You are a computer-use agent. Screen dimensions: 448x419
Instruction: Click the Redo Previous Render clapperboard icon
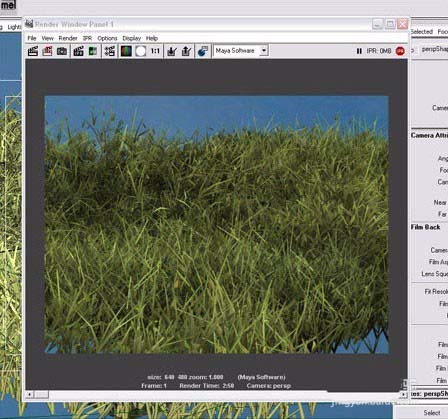click(x=33, y=51)
